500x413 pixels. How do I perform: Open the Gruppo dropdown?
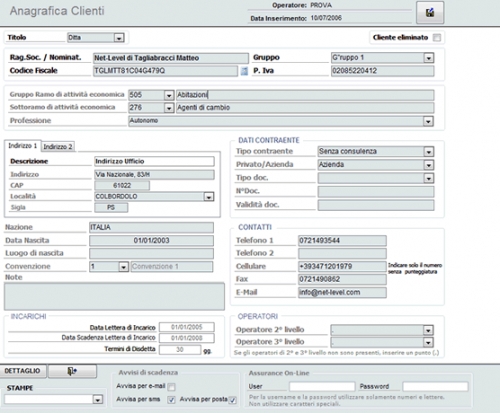click(429, 58)
